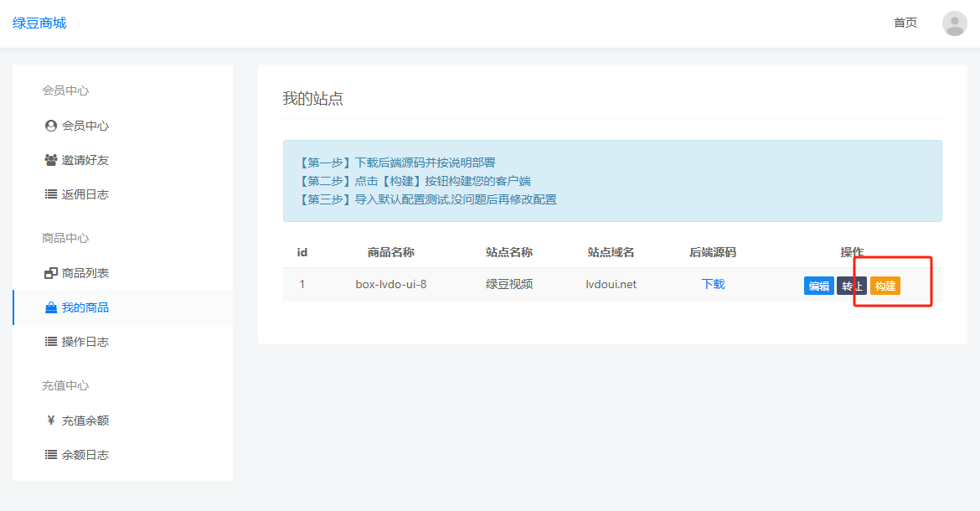
Task: Click the 充值余额 sidebar entry
Action: [x=86, y=420]
